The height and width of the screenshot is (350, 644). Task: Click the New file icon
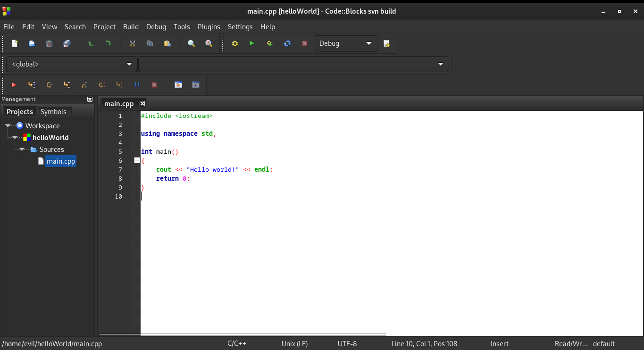pyautogui.click(x=15, y=43)
